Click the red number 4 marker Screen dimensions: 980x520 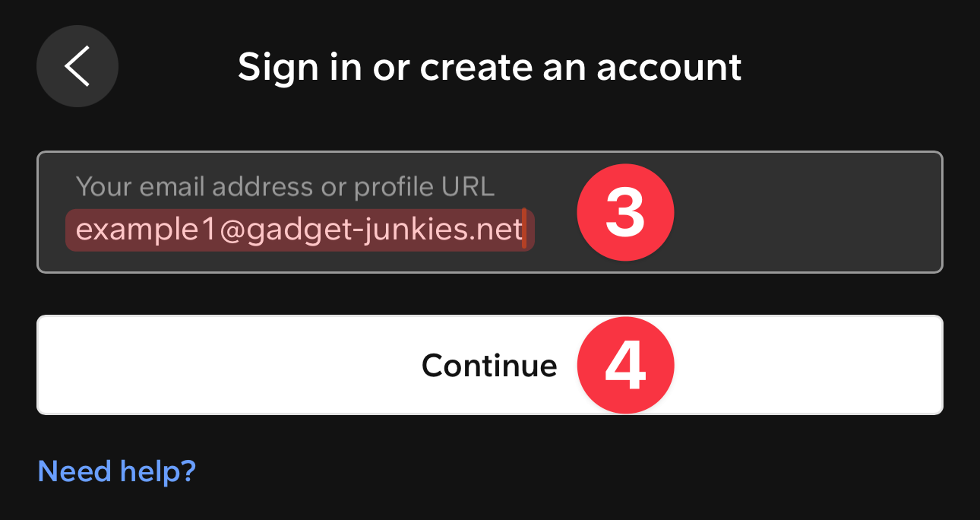pyautogui.click(x=625, y=366)
